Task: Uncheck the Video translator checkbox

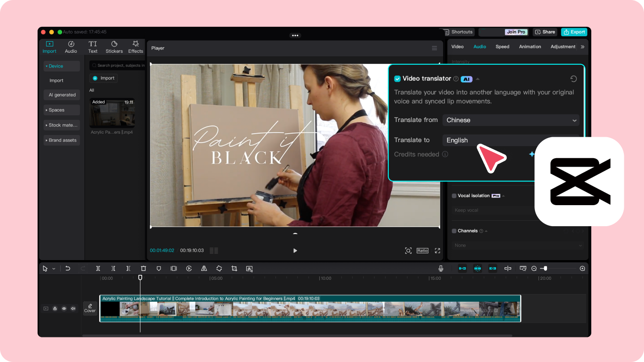Action: 397,79
